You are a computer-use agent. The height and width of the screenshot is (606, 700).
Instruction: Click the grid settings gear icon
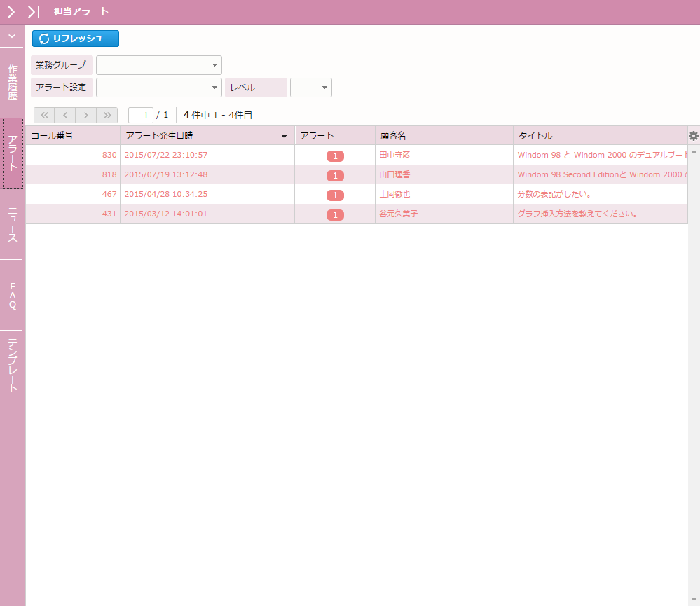click(694, 136)
